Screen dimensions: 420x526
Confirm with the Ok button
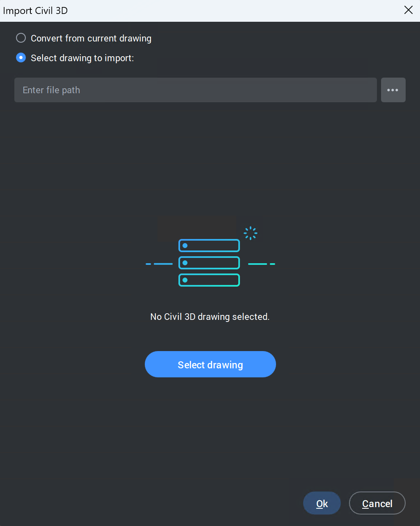[x=322, y=503]
